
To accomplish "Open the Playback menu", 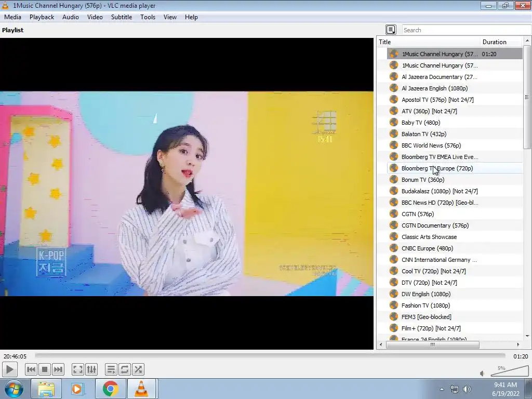I will coord(42,17).
